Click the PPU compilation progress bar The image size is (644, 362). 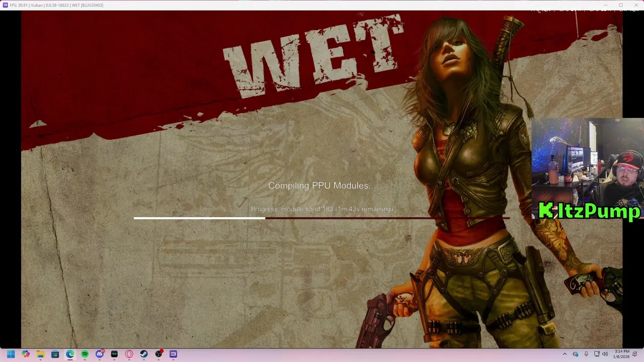[321, 218]
